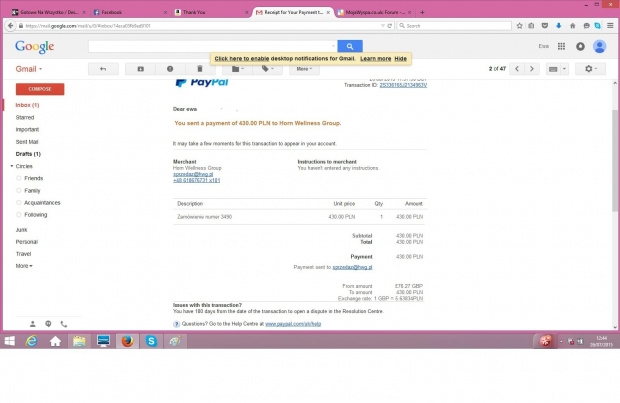Click email link after 'Payment sent to'
The width and height of the screenshot is (620, 403).
pos(352,267)
